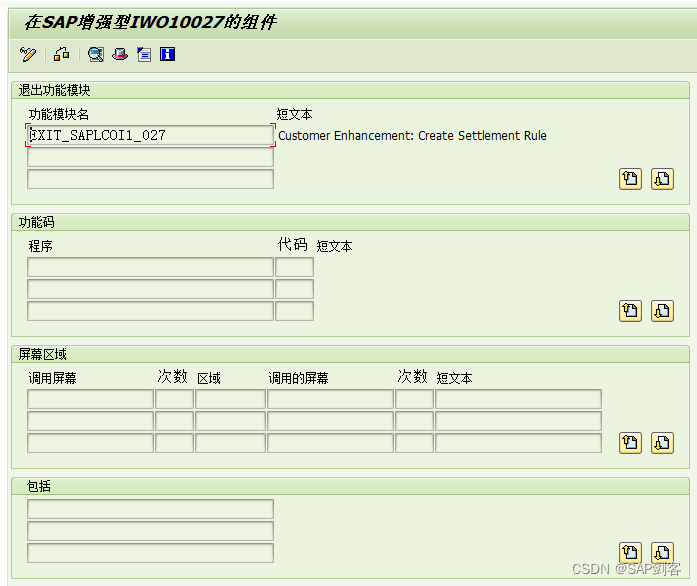Click the first 程序 input field
The height and width of the screenshot is (586, 697).
click(x=150, y=267)
